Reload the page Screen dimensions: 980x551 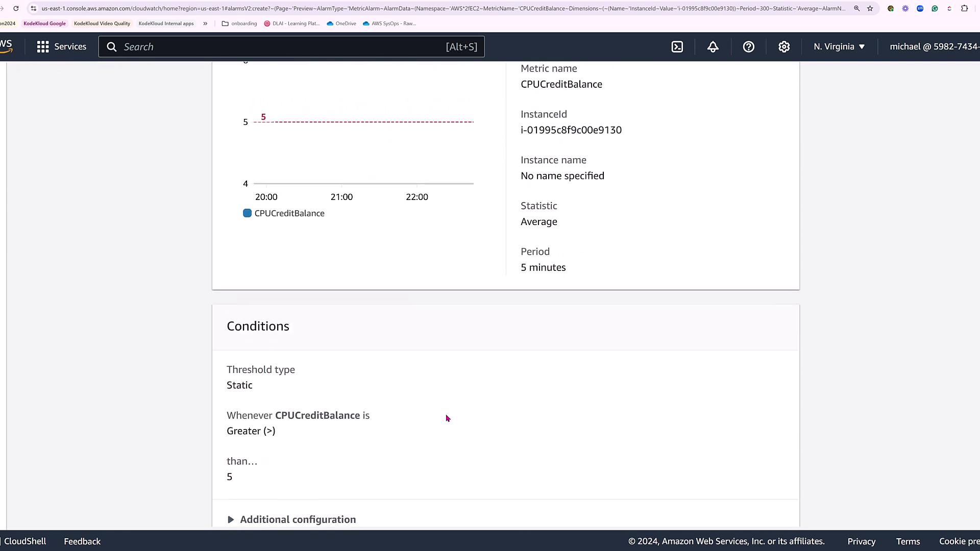tap(16, 9)
